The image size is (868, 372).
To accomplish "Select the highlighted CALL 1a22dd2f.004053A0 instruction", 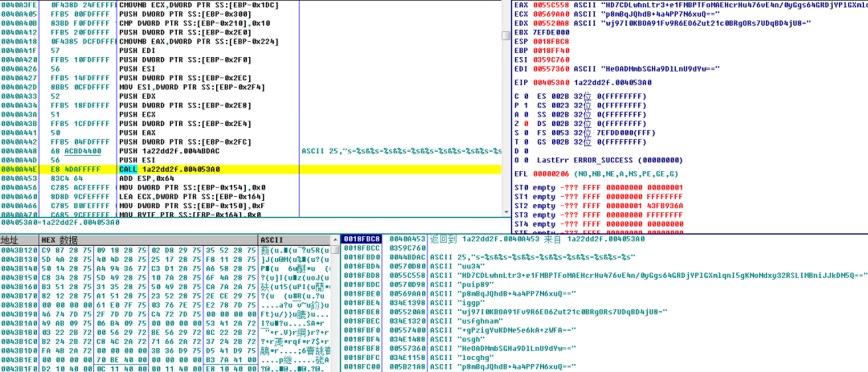I will click(169, 170).
